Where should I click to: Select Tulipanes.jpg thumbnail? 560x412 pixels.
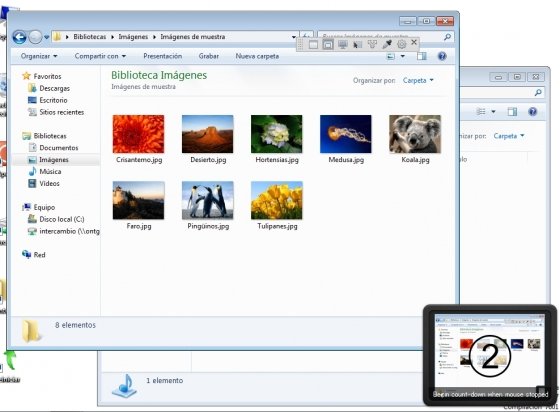[x=277, y=200]
